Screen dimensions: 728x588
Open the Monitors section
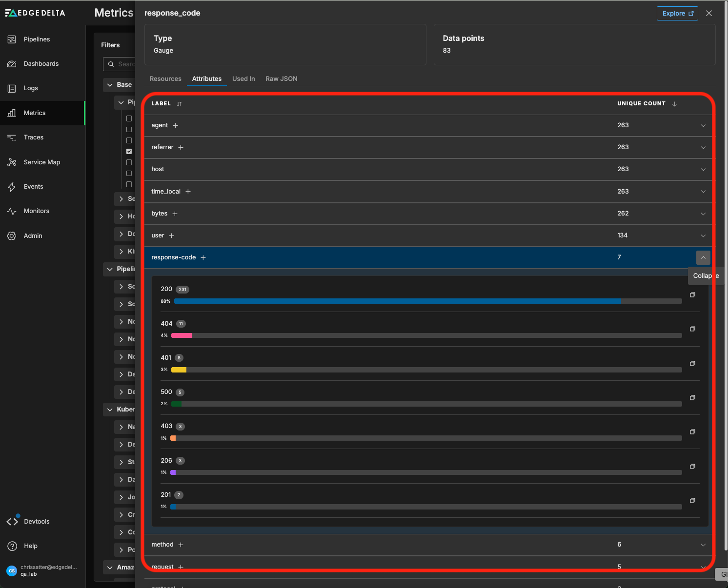pyautogui.click(x=36, y=211)
